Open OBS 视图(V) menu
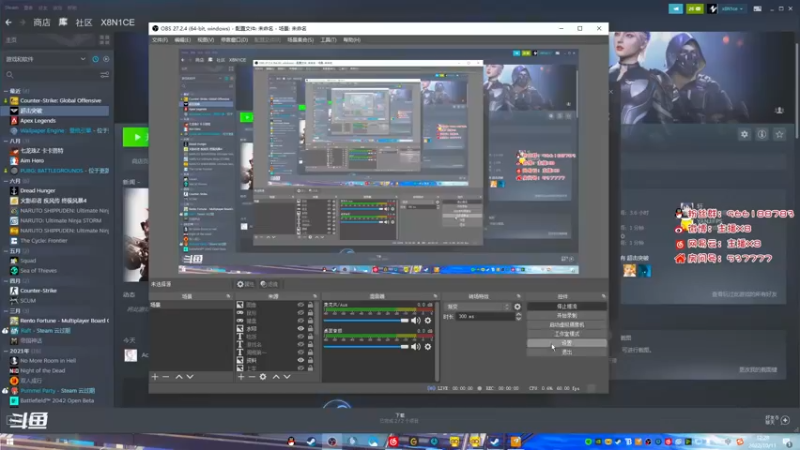The width and height of the screenshot is (800, 450). [205, 40]
